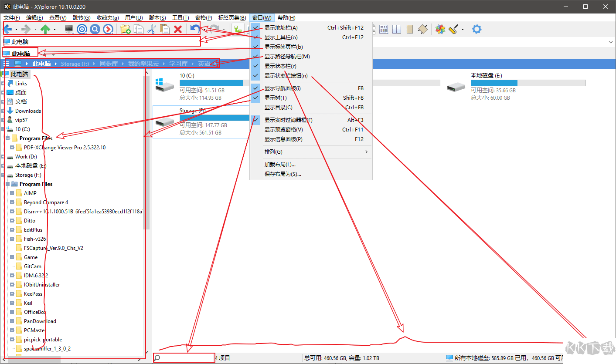Toggle 显示路径导航栏(M) menu entry
Image resolution: width=616 pixels, height=364 pixels.
pos(311,57)
